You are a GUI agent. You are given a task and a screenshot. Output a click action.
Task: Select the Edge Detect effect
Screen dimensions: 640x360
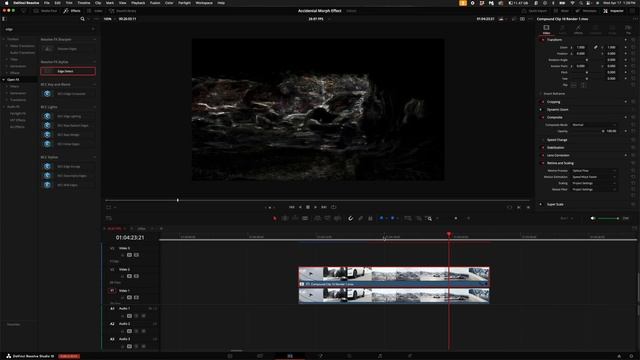68,71
